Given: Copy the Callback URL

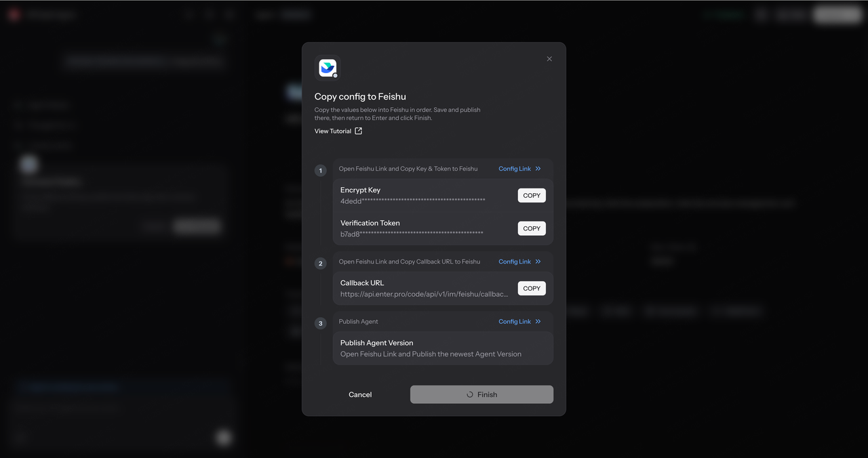Looking at the screenshot, I should point(532,288).
